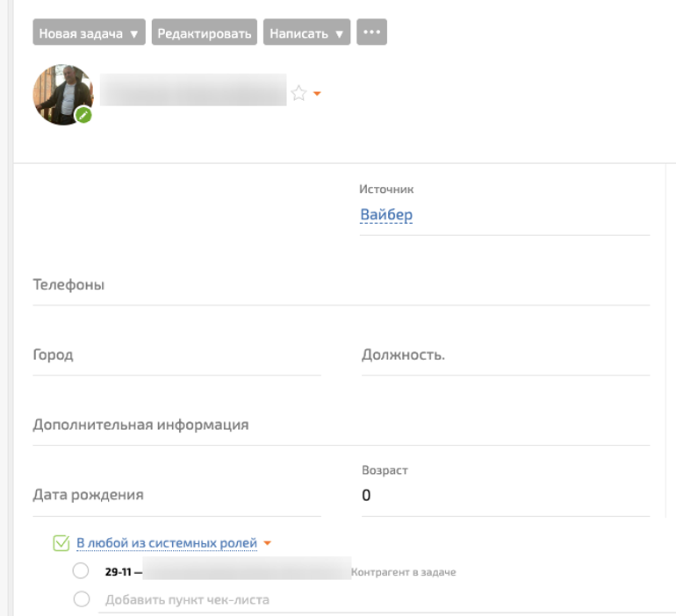Click the Вайбер source link
The height and width of the screenshot is (616, 676).
[386, 215]
